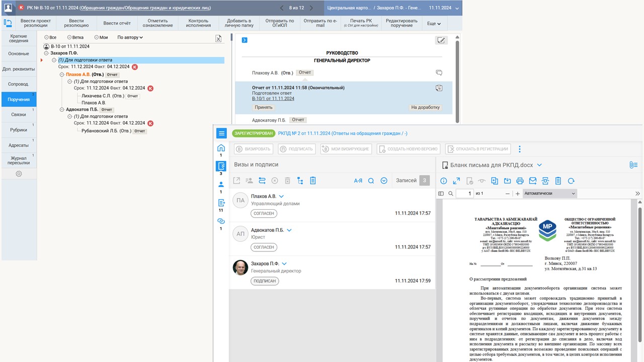The height and width of the screenshot is (362, 644).
Task: Switch to the Связки tab
Action: tap(19, 115)
